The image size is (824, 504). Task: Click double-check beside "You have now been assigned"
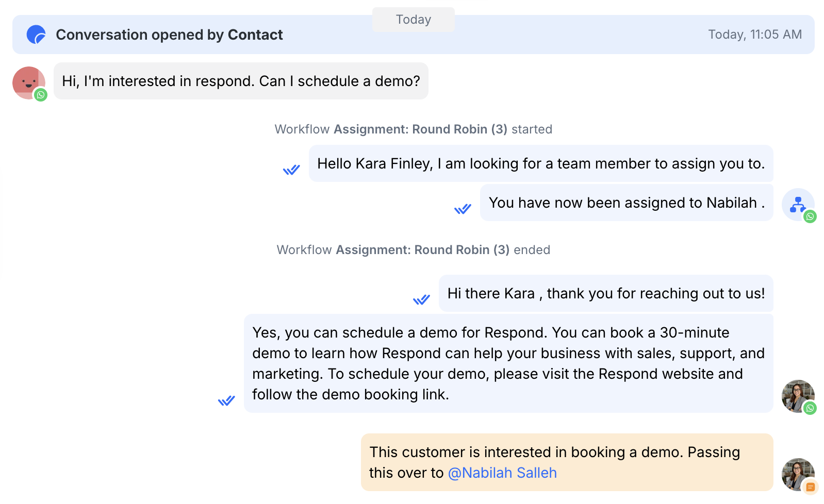(x=463, y=209)
